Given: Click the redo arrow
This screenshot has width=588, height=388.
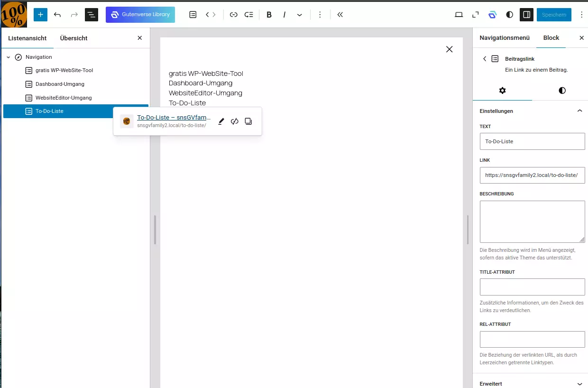Looking at the screenshot, I should [74, 15].
